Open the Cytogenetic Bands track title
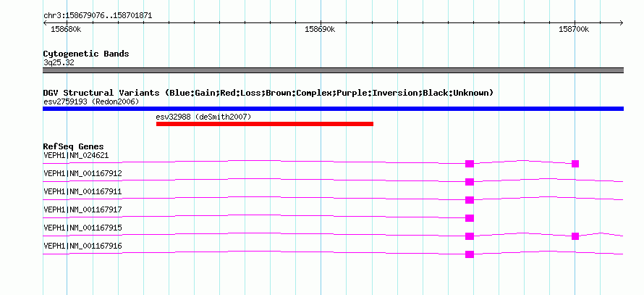The height and width of the screenshot is (295, 644). pos(86,54)
